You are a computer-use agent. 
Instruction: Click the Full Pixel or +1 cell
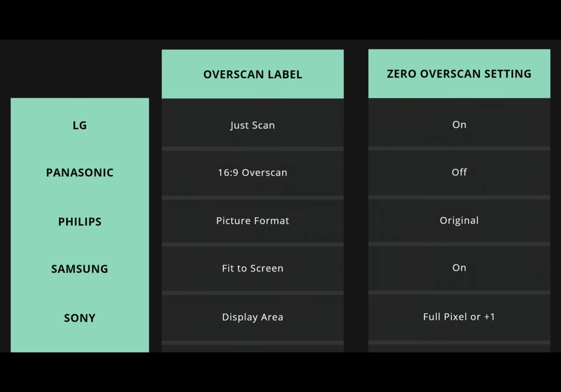tap(459, 317)
